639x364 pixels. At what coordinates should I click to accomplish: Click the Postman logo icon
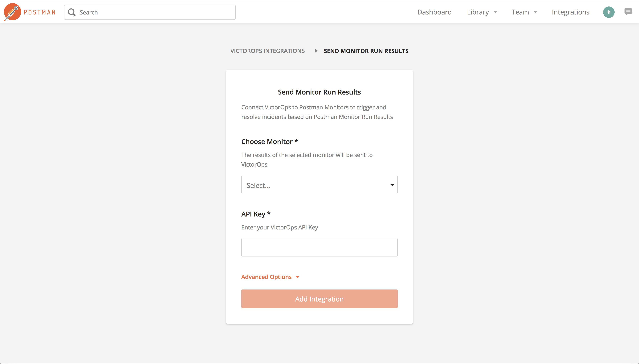[12, 12]
